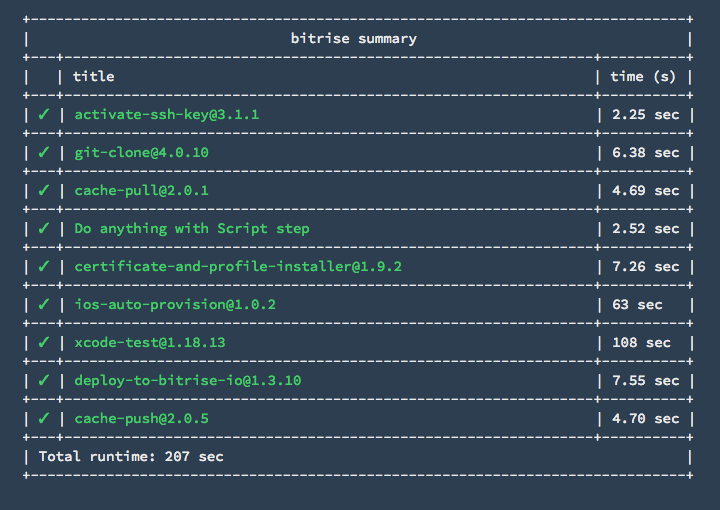Click the 7.26 sec time value
The height and width of the screenshot is (510, 720).
(x=645, y=266)
